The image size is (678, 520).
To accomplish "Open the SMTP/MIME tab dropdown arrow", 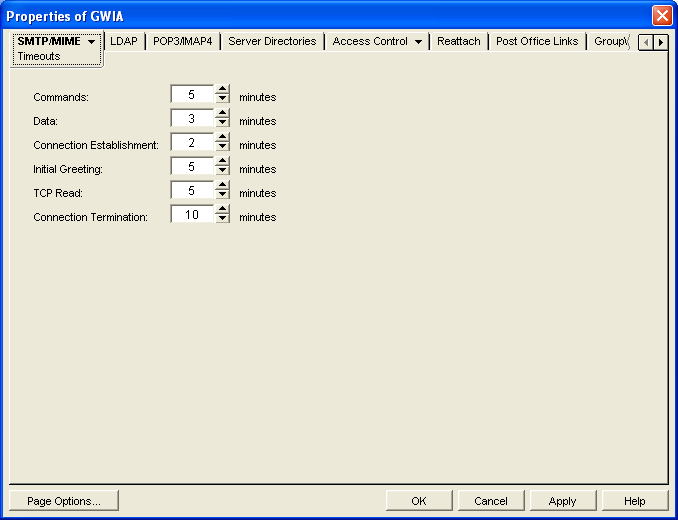I will tap(91, 41).
